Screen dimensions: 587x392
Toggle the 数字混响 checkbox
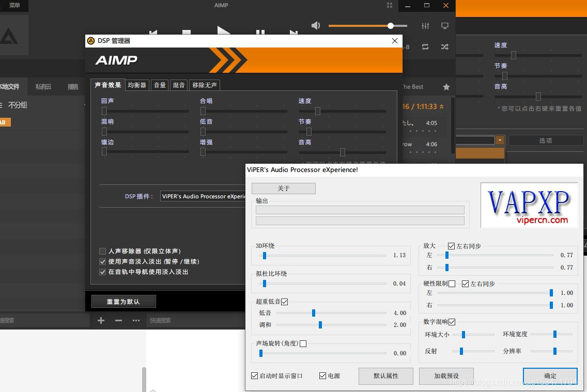[x=452, y=322]
